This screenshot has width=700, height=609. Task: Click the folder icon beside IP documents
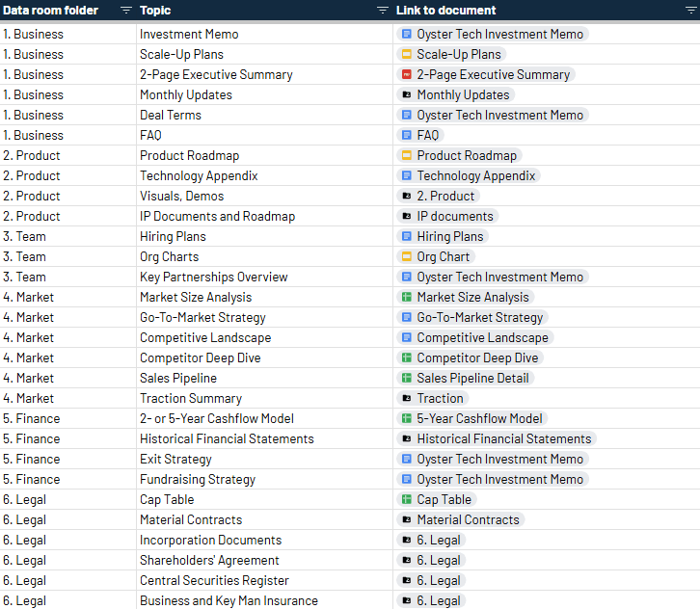tap(407, 216)
